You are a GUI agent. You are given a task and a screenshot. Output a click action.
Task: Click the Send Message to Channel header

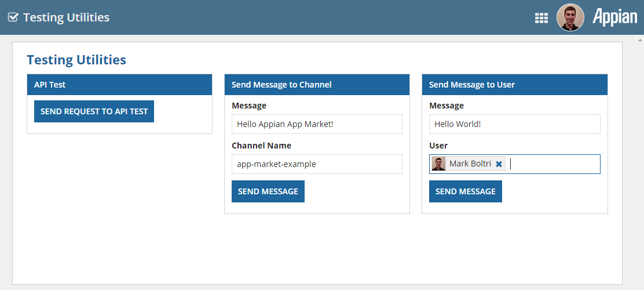point(316,85)
